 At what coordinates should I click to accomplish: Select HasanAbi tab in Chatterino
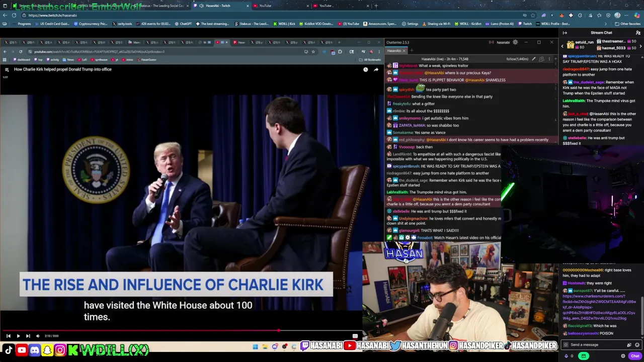point(393,50)
